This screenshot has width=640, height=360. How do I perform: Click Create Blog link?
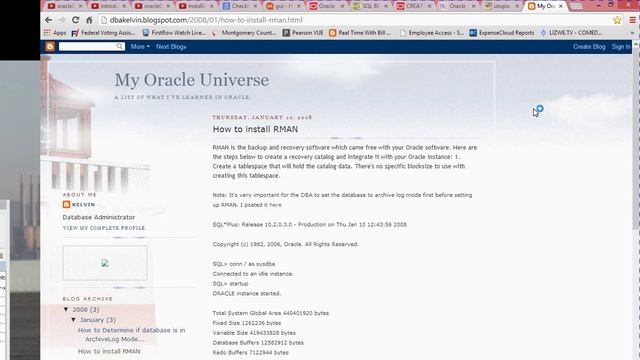pos(589,47)
